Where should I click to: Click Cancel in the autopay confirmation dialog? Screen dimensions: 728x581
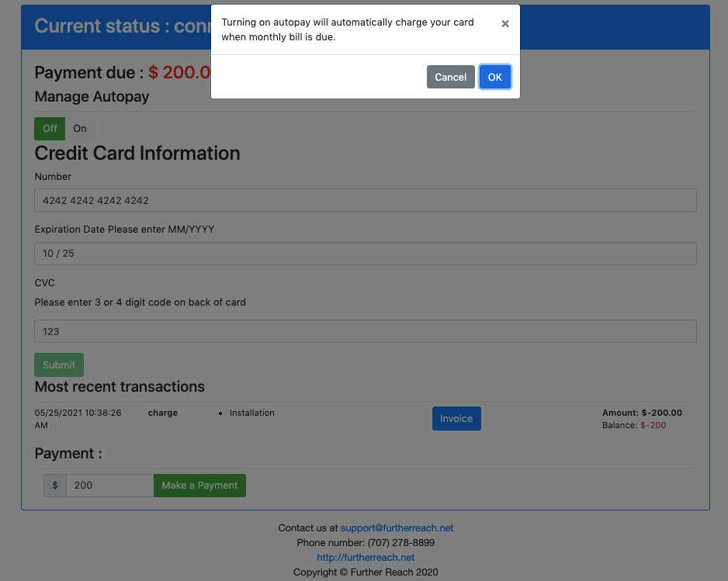click(x=450, y=77)
